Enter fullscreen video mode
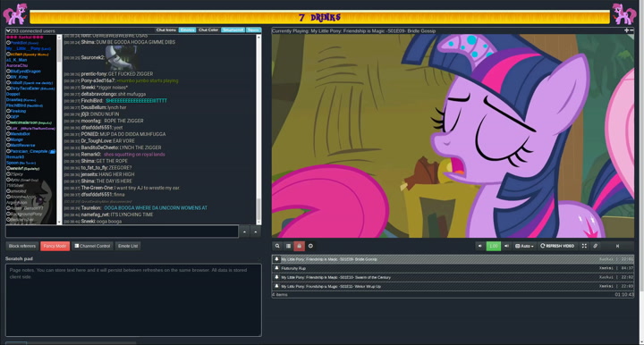644x345 pixels. pos(584,246)
